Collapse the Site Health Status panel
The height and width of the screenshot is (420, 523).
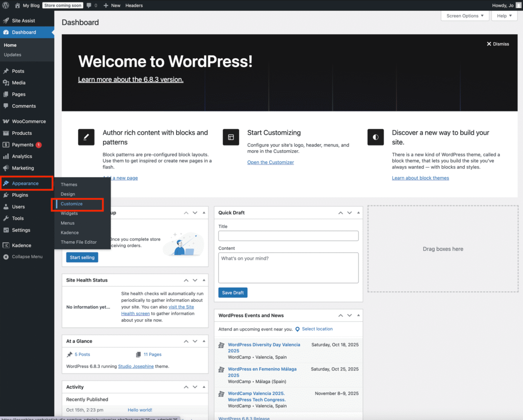pyautogui.click(x=203, y=280)
